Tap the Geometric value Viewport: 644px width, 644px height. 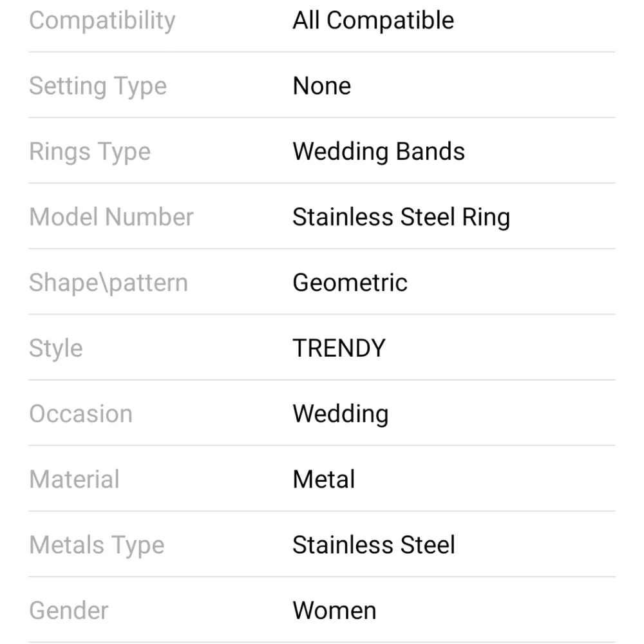click(x=350, y=283)
